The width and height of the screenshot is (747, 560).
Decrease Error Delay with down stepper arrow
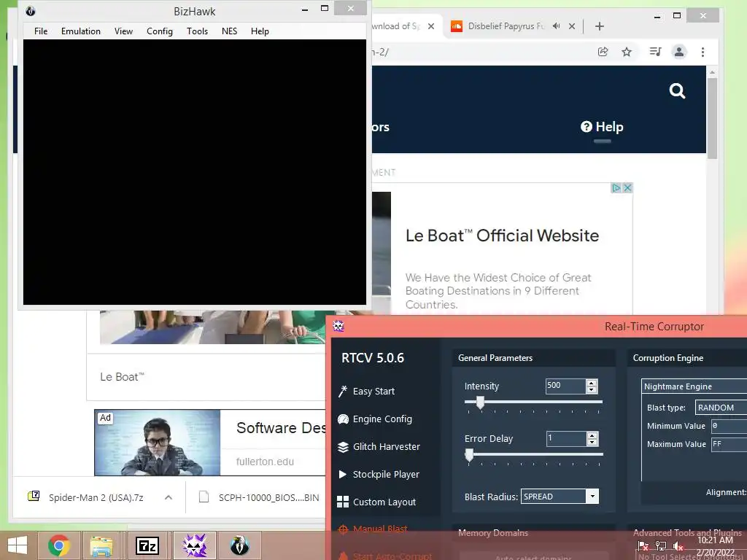point(592,443)
